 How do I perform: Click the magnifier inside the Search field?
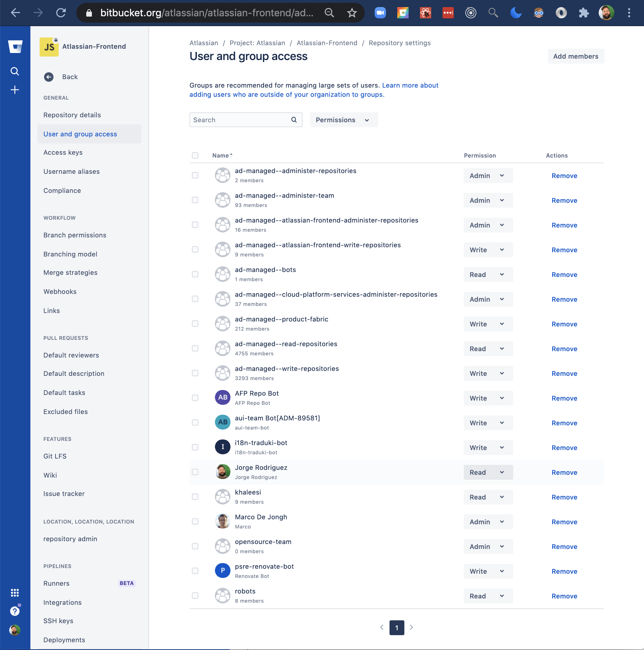[294, 120]
